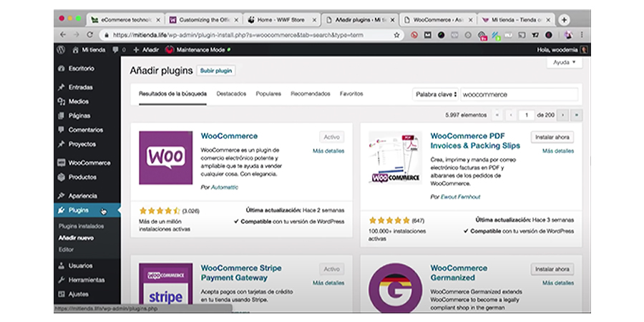Image resolution: width=644 pixels, height=322 pixels.
Task: Click the Chrome profile avatar icon
Action: click(569, 35)
